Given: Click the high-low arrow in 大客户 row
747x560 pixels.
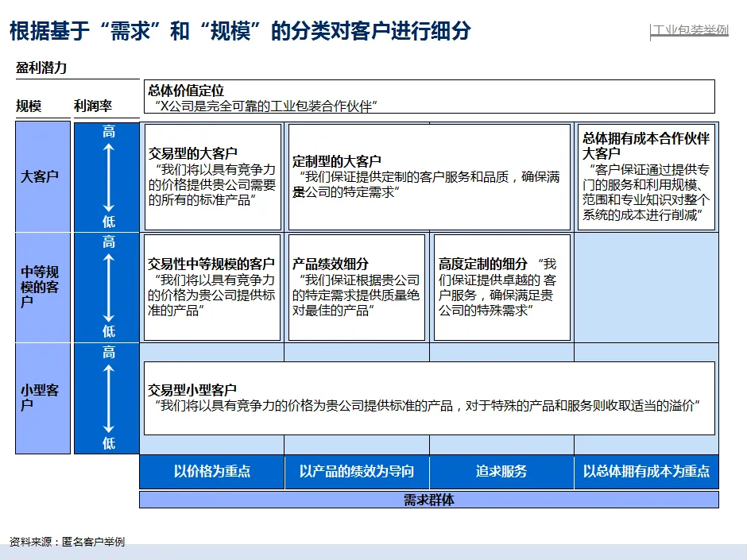Looking at the screenshot, I should coord(109,177).
